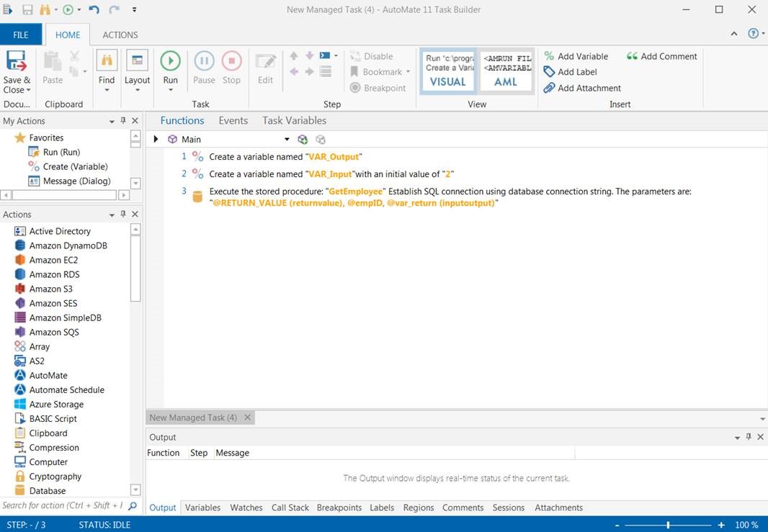The height and width of the screenshot is (532, 768).
Task: Pin the Output panel
Action: (749, 436)
